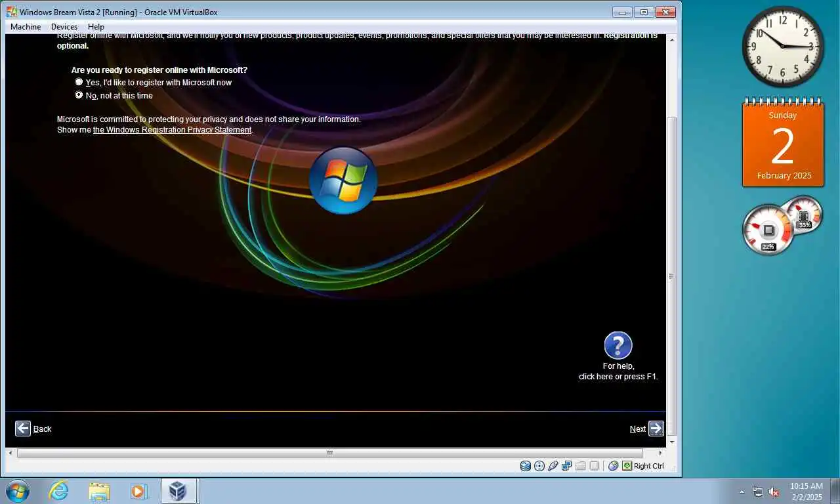
Task: Select 'No, not at this time' option
Action: (x=114, y=96)
